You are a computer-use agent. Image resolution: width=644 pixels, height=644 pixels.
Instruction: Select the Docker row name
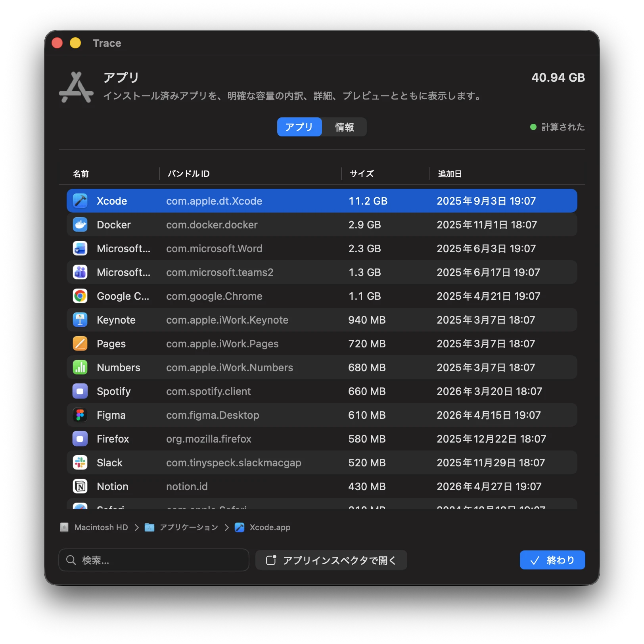(113, 225)
